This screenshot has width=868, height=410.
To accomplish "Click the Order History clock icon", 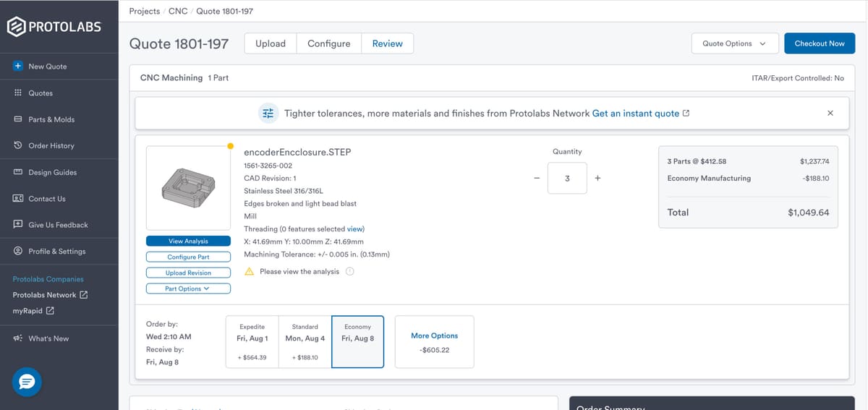I will [17, 145].
